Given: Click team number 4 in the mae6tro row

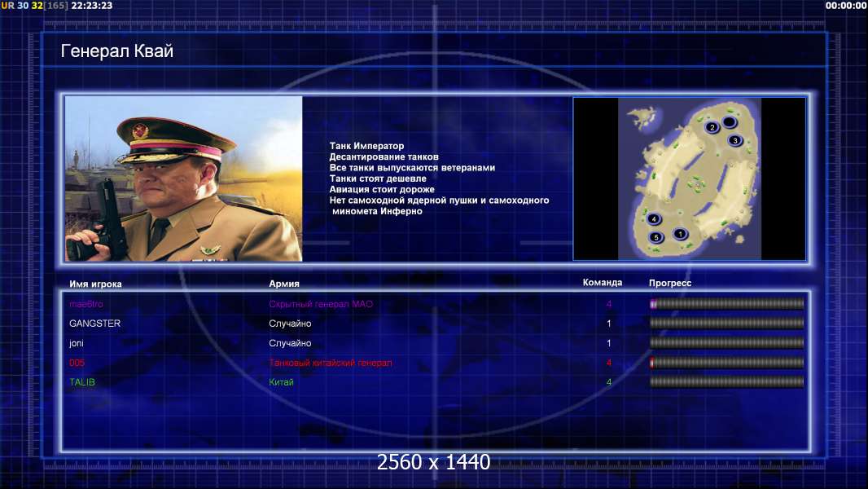Looking at the screenshot, I should point(609,304).
